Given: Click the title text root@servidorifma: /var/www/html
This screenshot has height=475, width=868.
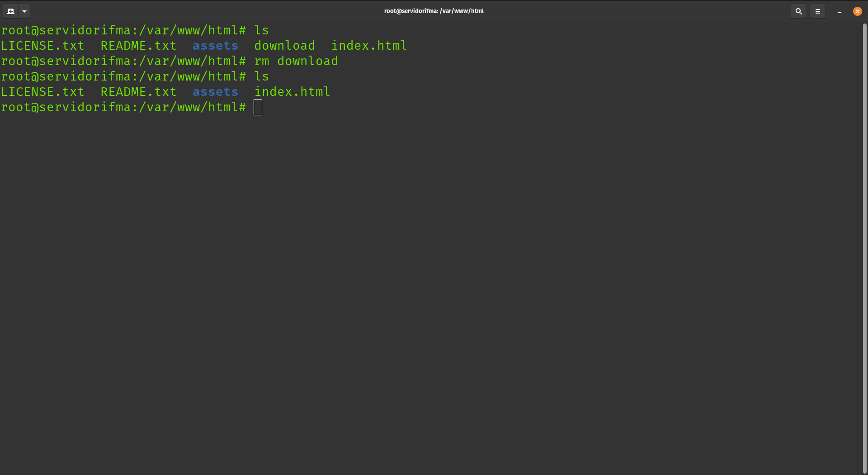Looking at the screenshot, I should tap(434, 11).
